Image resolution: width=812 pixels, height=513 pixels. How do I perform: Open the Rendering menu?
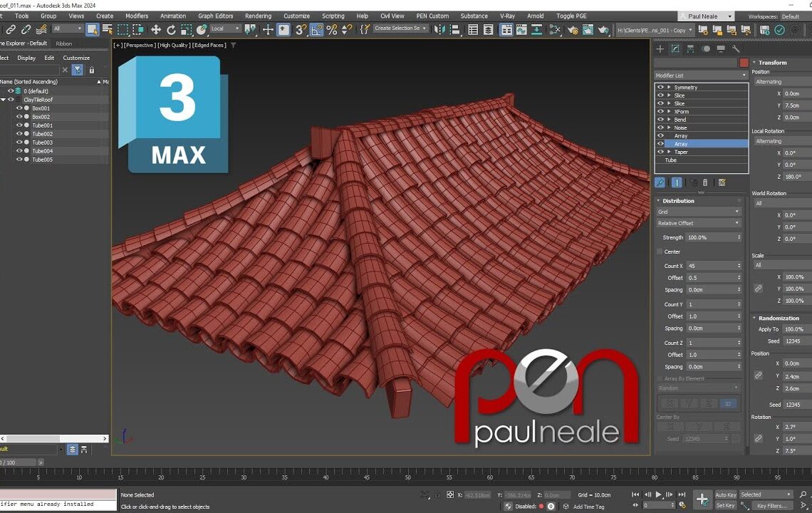pos(258,16)
